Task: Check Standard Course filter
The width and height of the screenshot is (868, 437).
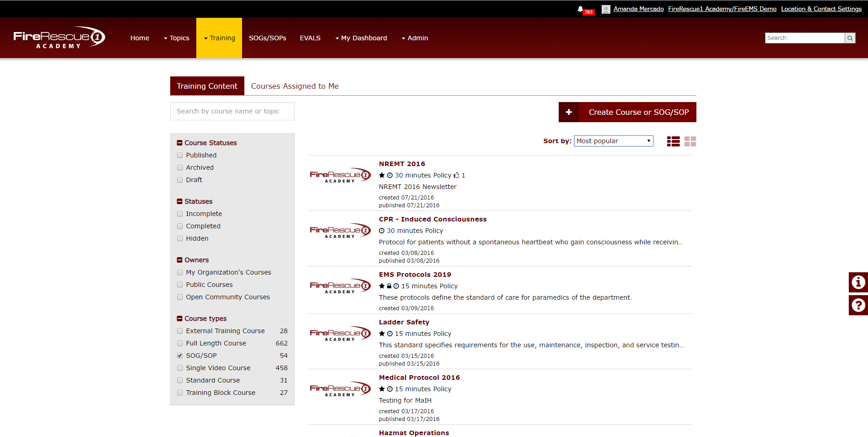Action: point(180,381)
